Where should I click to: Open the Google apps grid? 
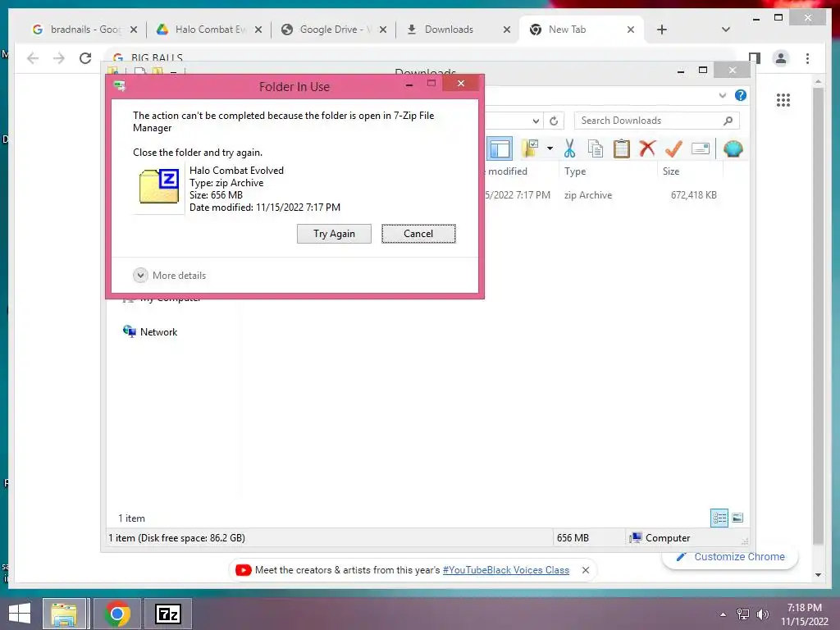[783, 100]
